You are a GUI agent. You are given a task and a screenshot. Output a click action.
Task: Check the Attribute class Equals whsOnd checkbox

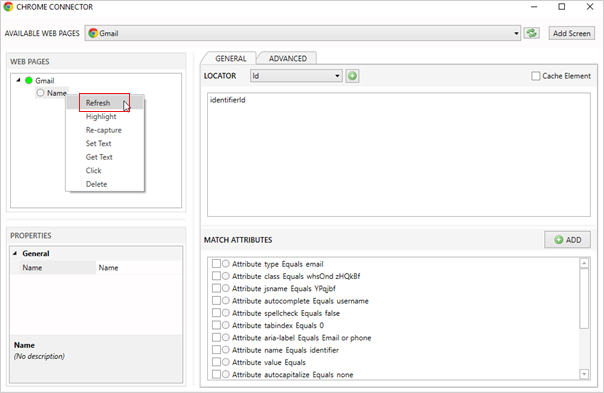pos(216,276)
